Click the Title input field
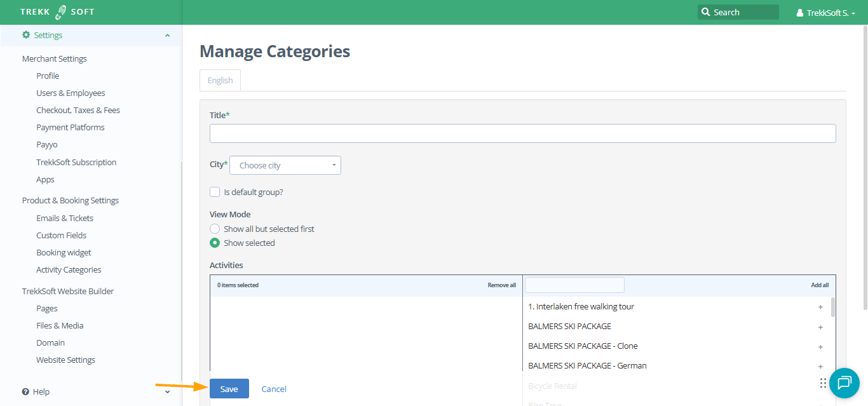Viewport: 868px width, 406px height. [522, 133]
